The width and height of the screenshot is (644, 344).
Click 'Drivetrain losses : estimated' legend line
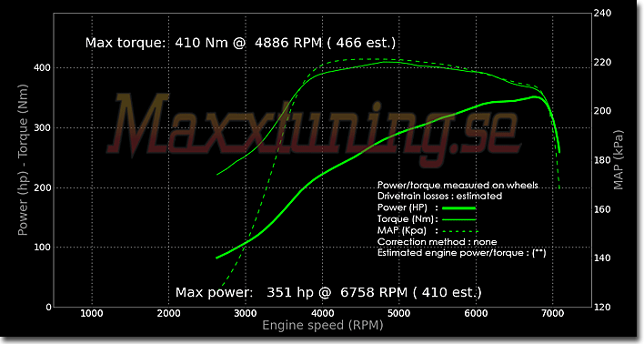tap(439, 196)
